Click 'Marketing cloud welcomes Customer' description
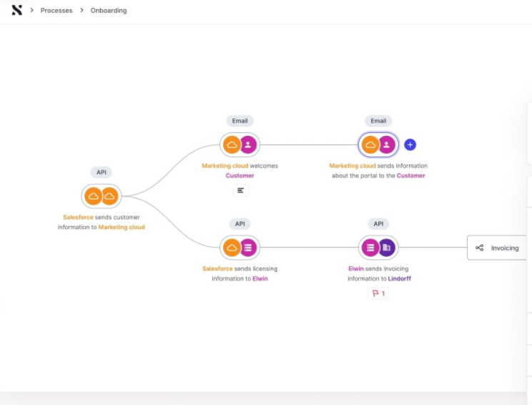532x405 pixels. point(240,170)
